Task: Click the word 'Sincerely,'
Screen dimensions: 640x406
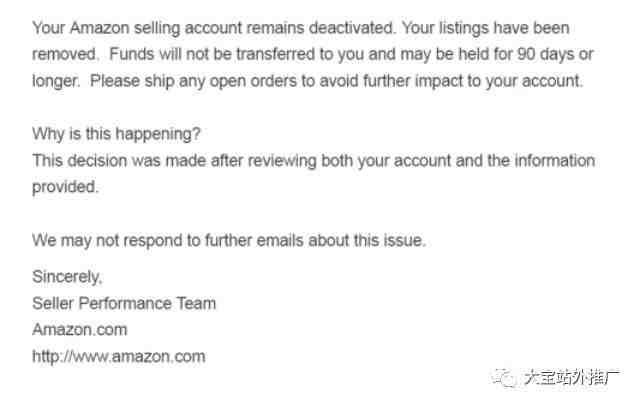Action: click(67, 277)
